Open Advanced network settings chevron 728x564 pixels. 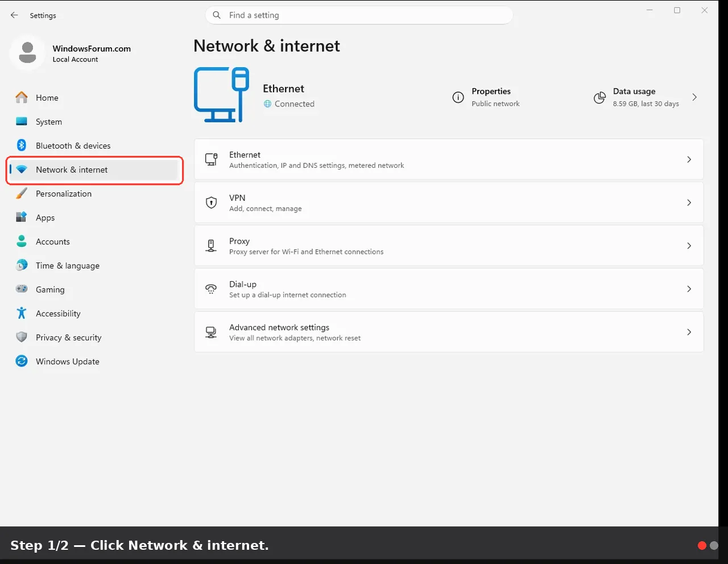(x=689, y=332)
